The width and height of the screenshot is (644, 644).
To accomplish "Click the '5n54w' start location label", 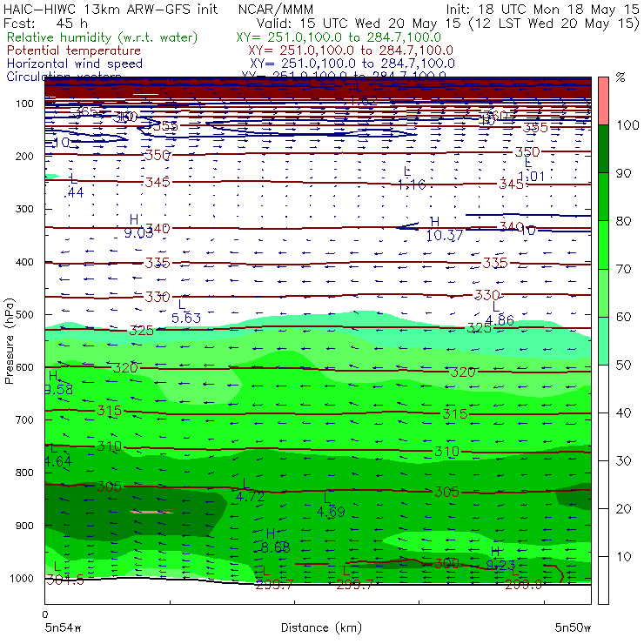I will 64,627.
